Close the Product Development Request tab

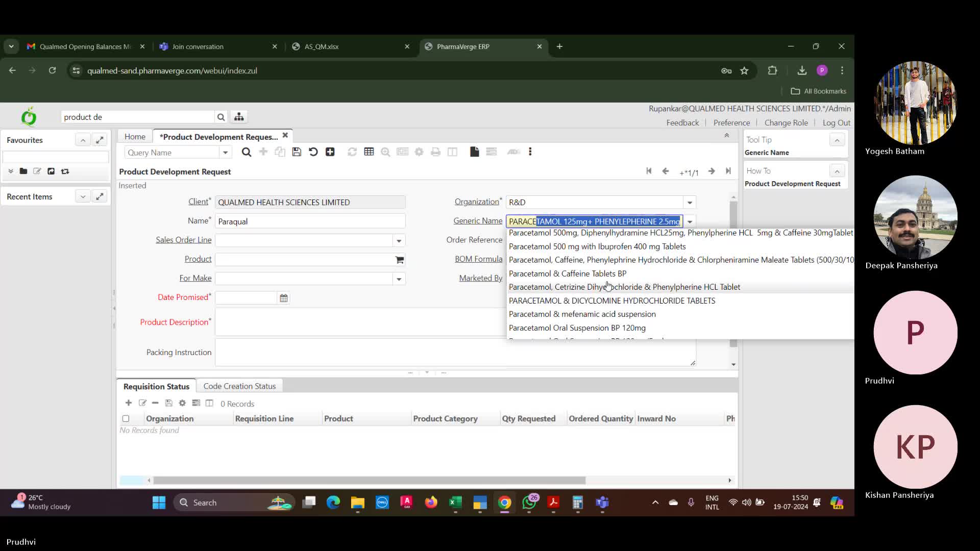[x=285, y=135]
